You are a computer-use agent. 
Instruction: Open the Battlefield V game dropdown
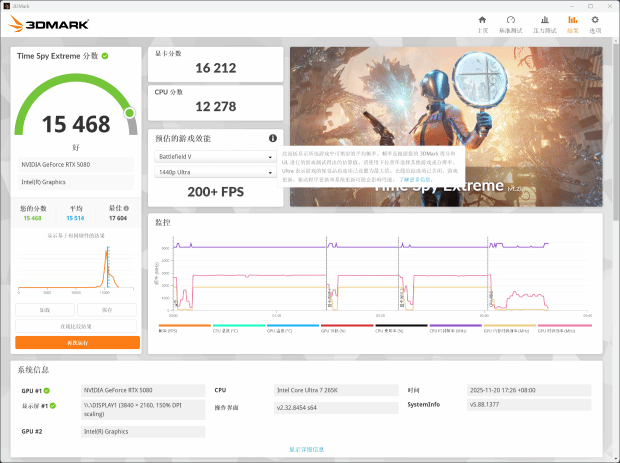tap(214, 157)
